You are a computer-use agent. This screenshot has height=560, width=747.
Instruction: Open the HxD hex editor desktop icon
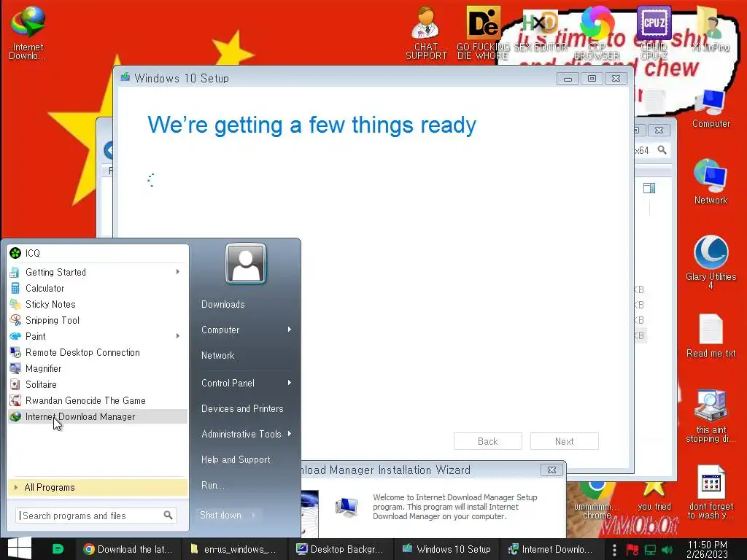point(541,32)
